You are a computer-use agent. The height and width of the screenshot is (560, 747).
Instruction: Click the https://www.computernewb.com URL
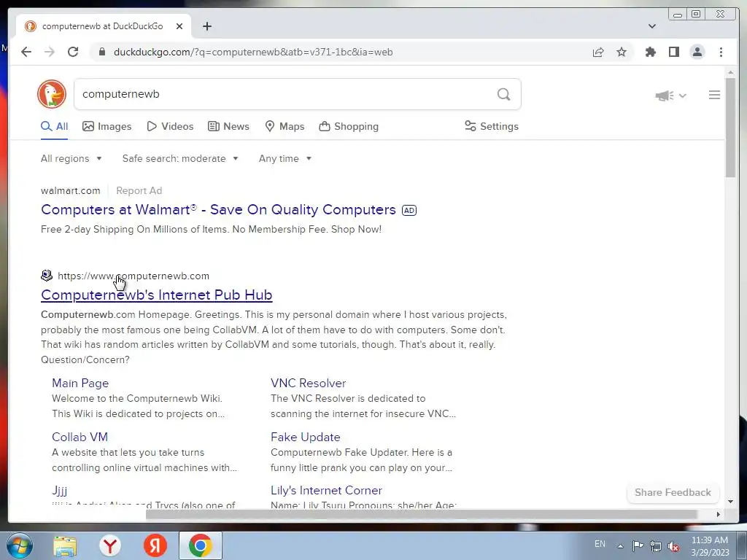(x=133, y=276)
